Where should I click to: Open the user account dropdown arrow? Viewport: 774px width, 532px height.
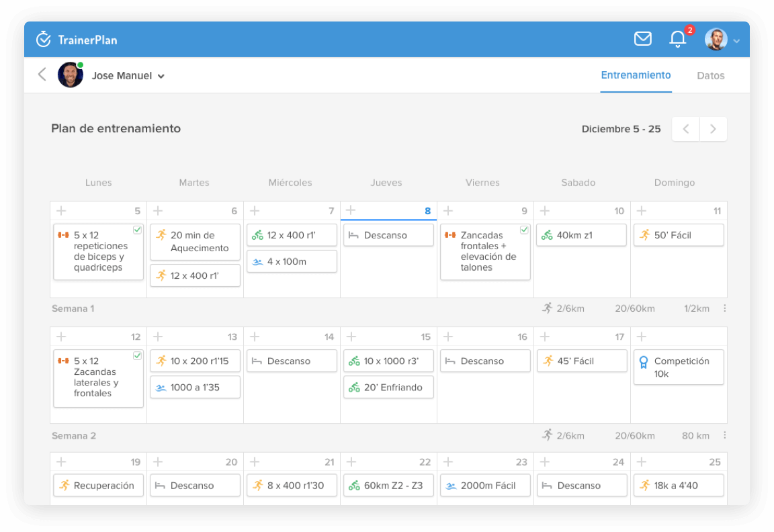point(736,40)
